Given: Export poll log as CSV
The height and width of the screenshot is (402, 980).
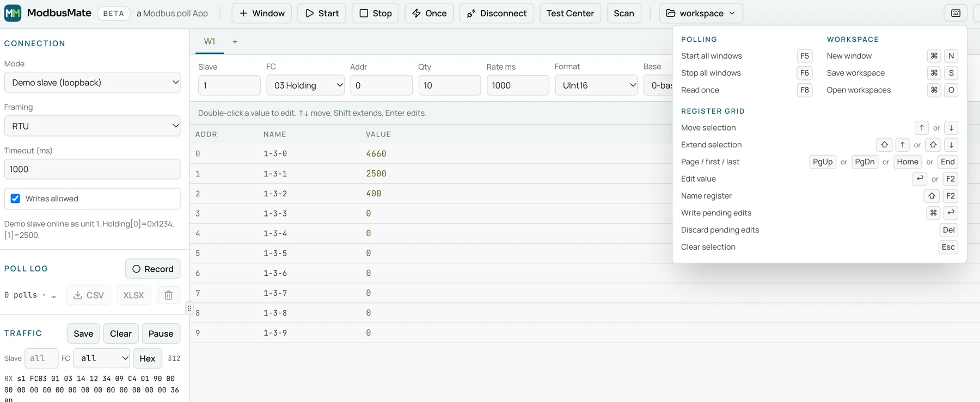Looking at the screenshot, I should (x=88, y=295).
